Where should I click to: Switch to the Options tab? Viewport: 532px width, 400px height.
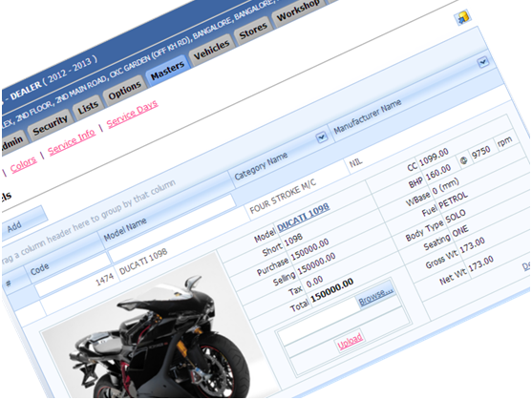pos(124,92)
